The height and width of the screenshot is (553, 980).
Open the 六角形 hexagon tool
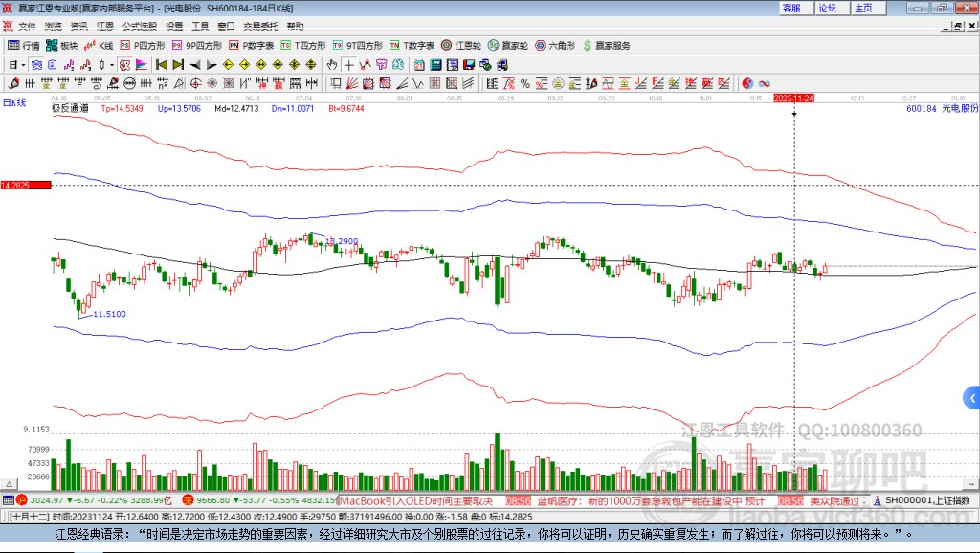555,45
